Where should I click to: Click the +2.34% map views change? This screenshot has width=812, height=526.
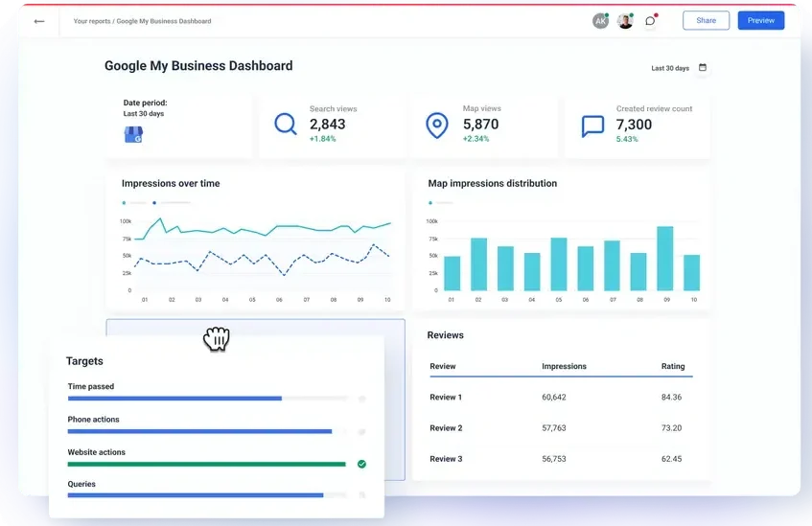pyautogui.click(x=476, y=139)
